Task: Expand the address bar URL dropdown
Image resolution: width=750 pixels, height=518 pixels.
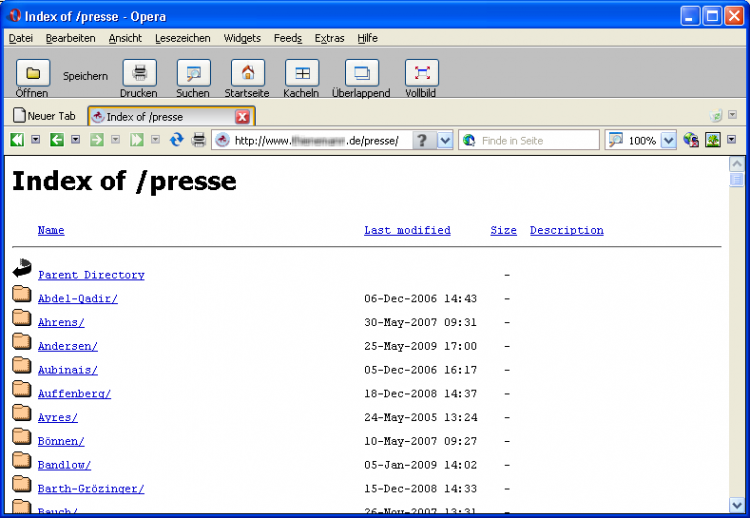Action: tap(445, 140)
